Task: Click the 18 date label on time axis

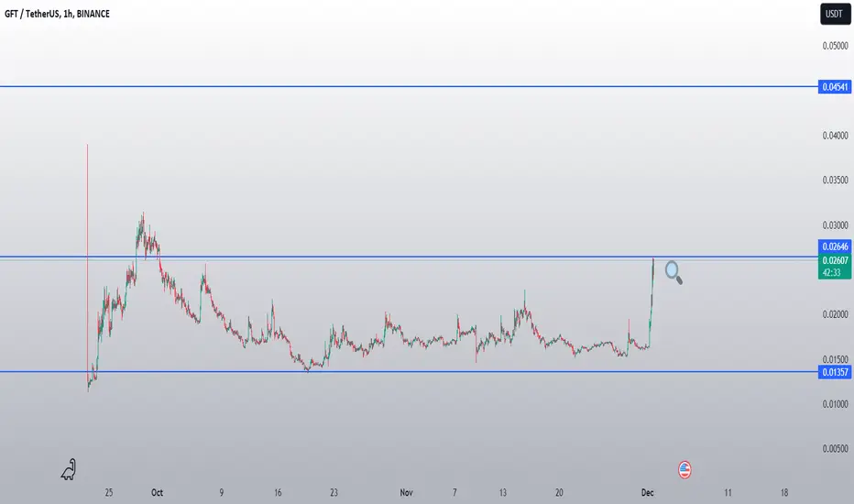Action: (x=784, y=493)
